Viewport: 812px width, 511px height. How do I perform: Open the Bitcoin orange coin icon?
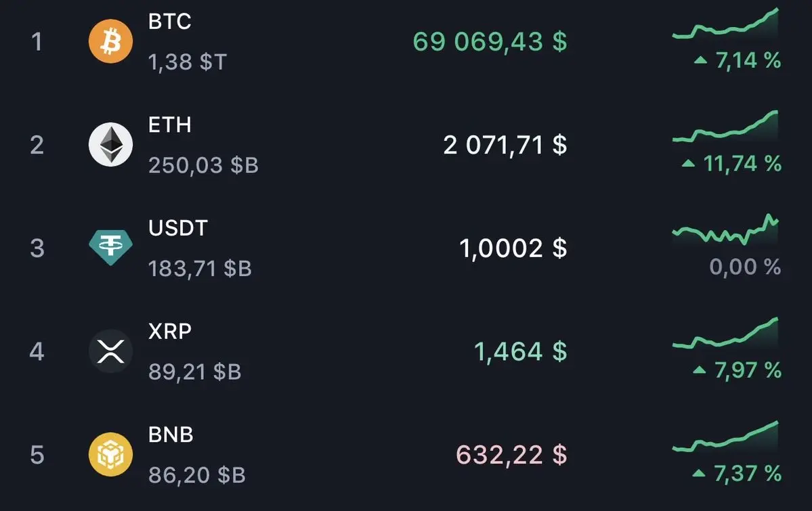[x=110, y=41]
